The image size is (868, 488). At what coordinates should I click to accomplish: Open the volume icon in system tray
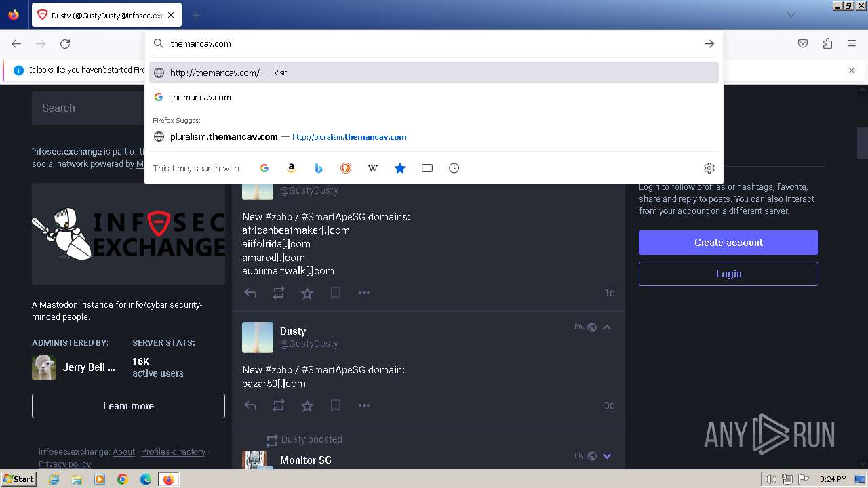[x=770, y=479]
